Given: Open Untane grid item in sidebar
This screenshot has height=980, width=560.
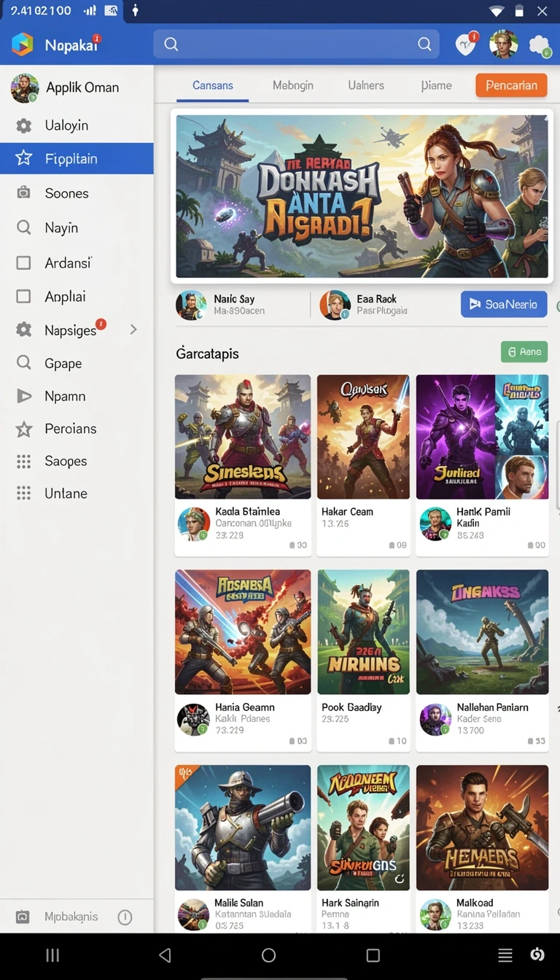Looking at the screenshot, I should tap(77, 493).
